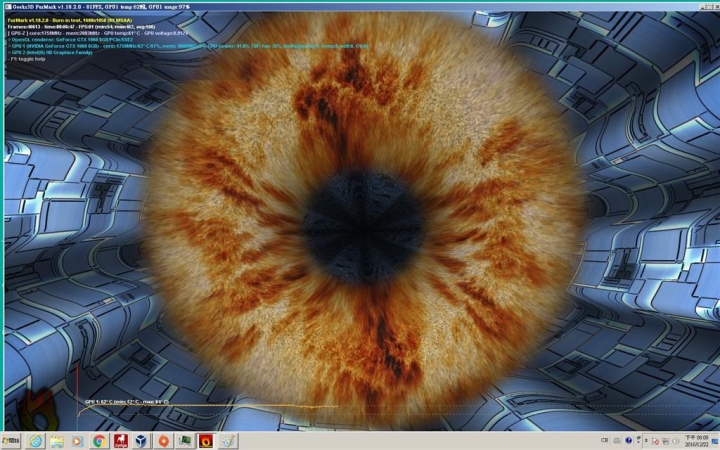
Task: Open Windows Explorer folder icon
Action: tap(57, 441)
